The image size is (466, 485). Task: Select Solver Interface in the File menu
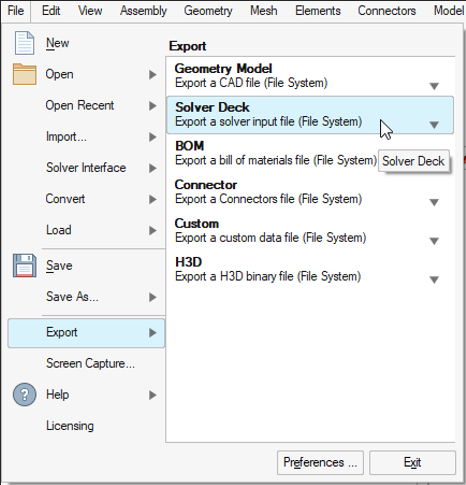(x=86, y=168)
